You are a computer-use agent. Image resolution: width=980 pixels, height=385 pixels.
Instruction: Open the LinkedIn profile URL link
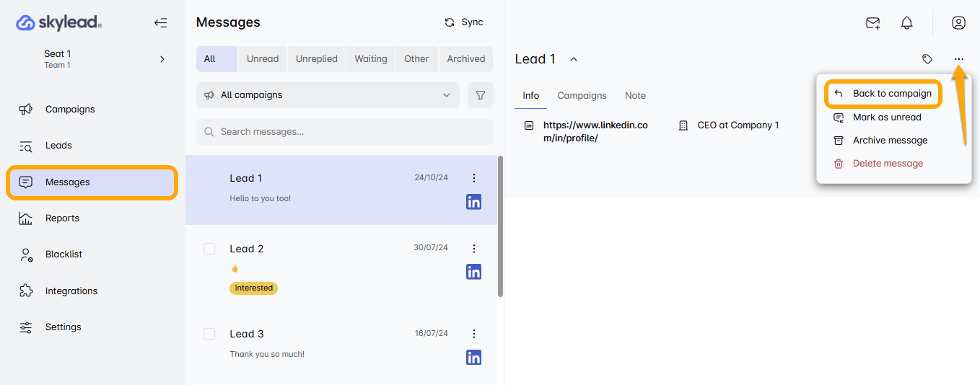(x=595, y=131)
